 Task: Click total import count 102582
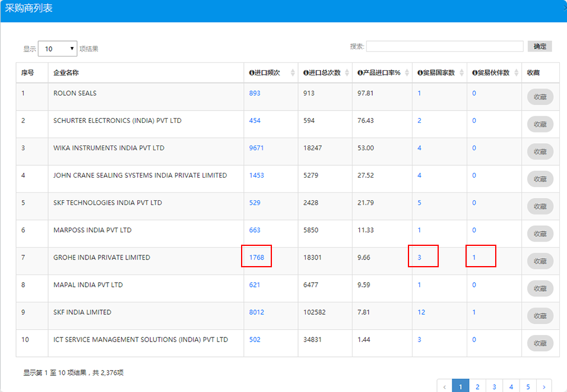click(x=314, y=312)
